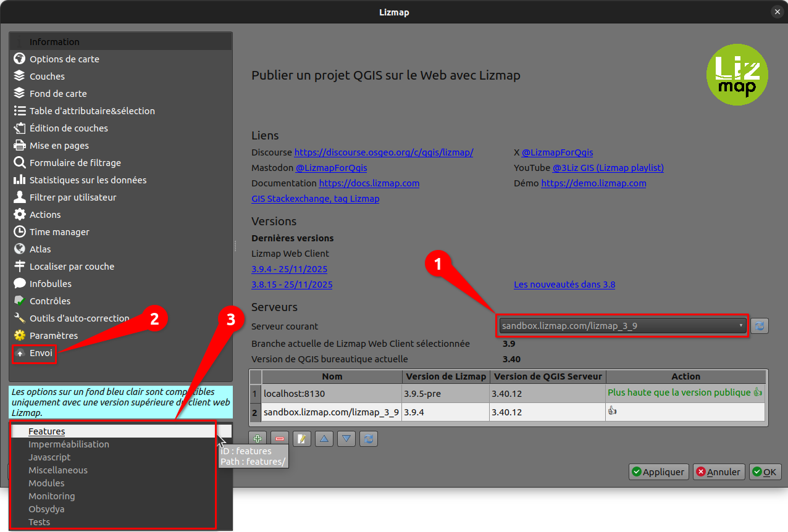This screenshot has width=788, height=532.
Task: Remove the selected server with the minus icon
Action: [x=280, y=438]
